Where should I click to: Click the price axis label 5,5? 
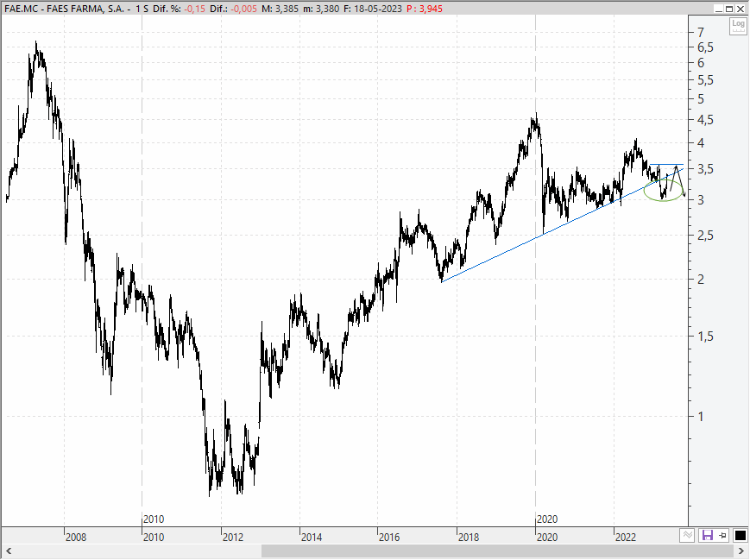point(705,80)
